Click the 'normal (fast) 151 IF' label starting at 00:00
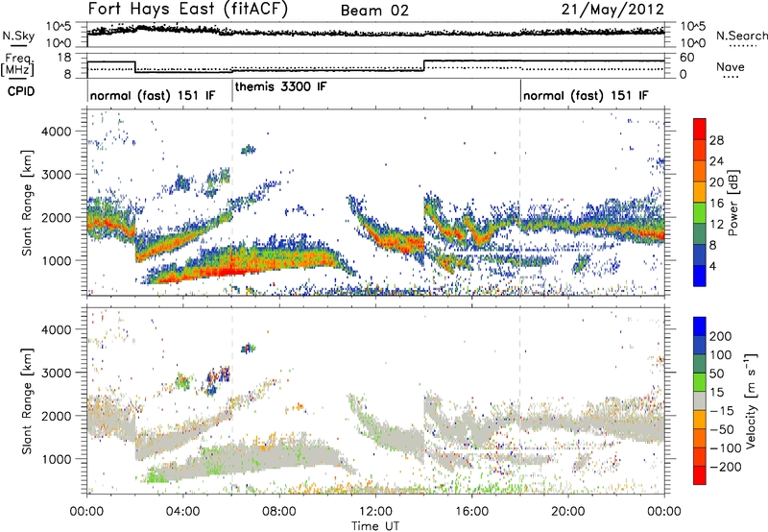Viewport: 768px width, 532px height. (x=152, y=95)
